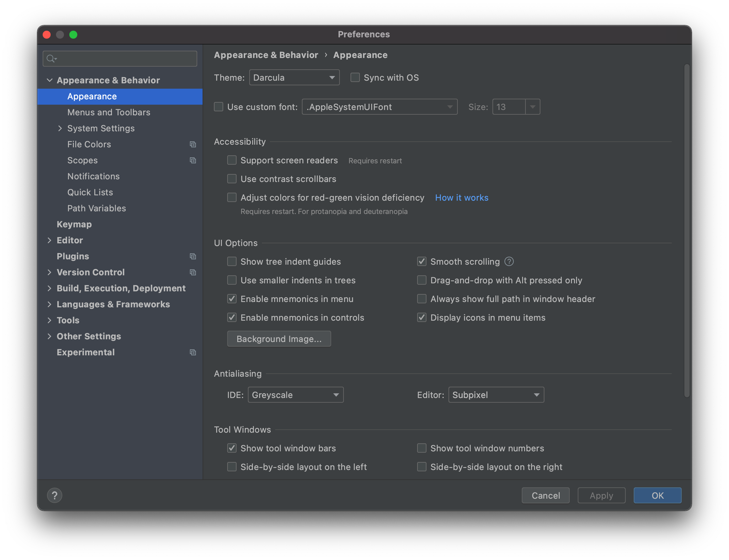
Task: Click the search icon in sidebar
Action: (52, 58)
